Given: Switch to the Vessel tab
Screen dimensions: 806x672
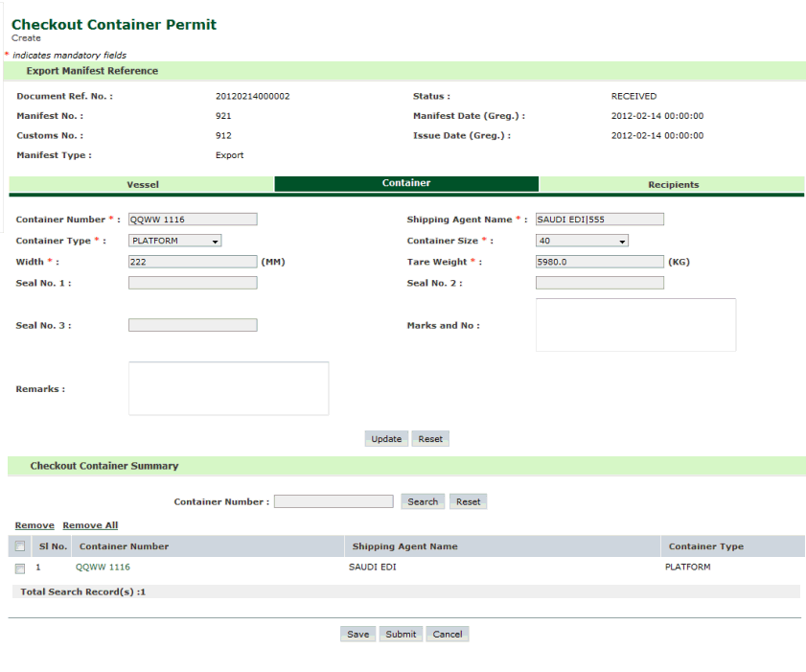Looking at the screenshot, I should click(x=142, y=184).
